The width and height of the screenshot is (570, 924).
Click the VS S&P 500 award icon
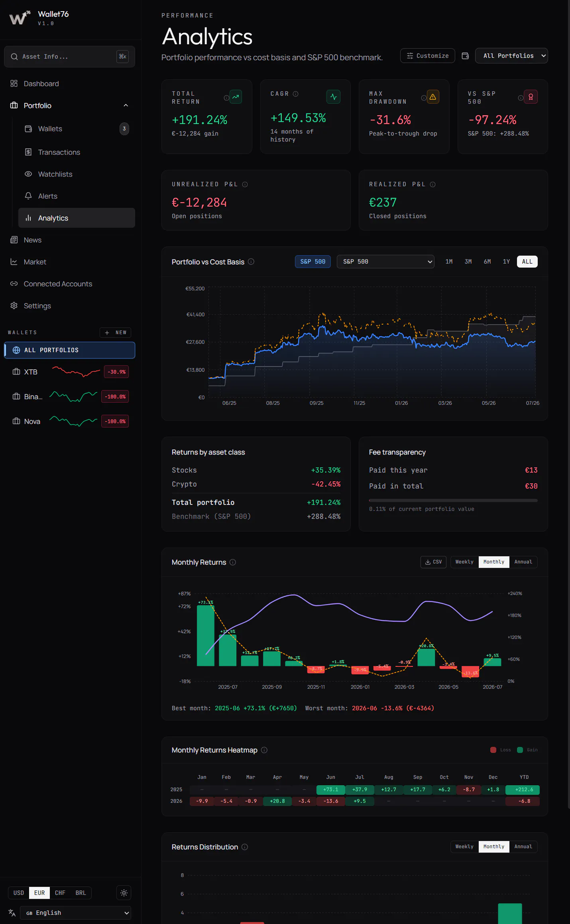pos(531,97)
